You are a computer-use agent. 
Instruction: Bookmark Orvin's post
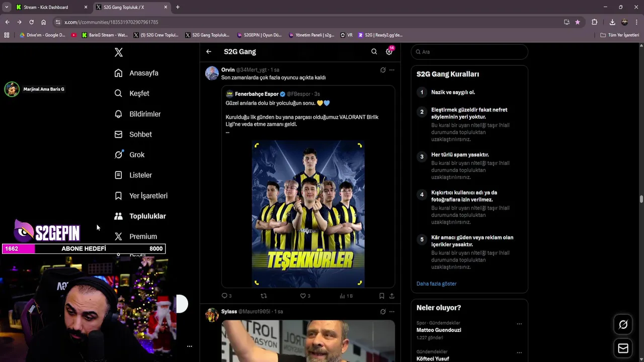382,296
